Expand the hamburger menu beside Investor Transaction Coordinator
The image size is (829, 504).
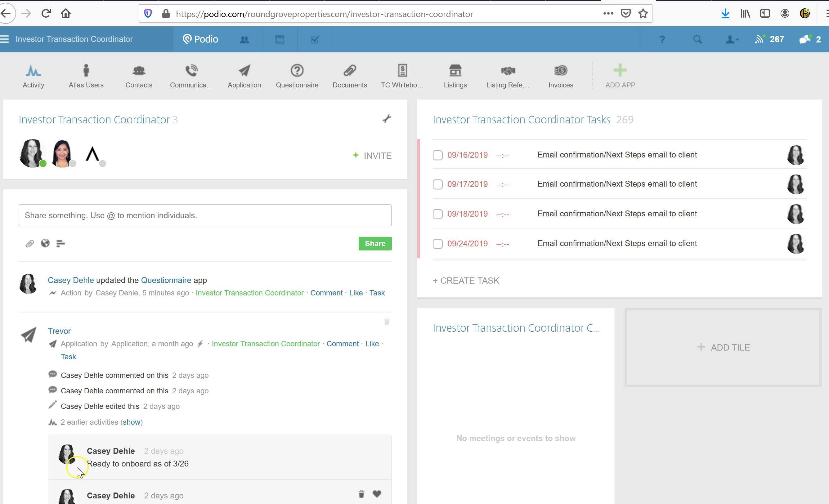(x=5, y=39)
